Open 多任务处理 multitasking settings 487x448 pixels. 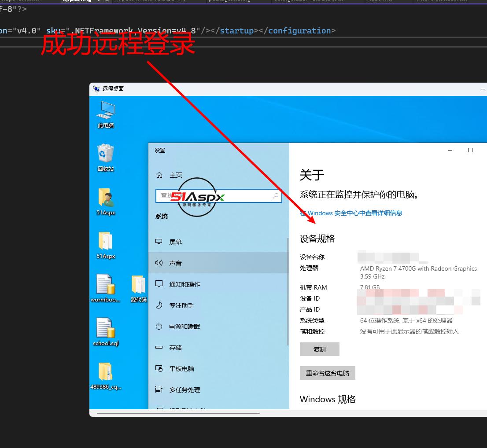pos(218,389)
